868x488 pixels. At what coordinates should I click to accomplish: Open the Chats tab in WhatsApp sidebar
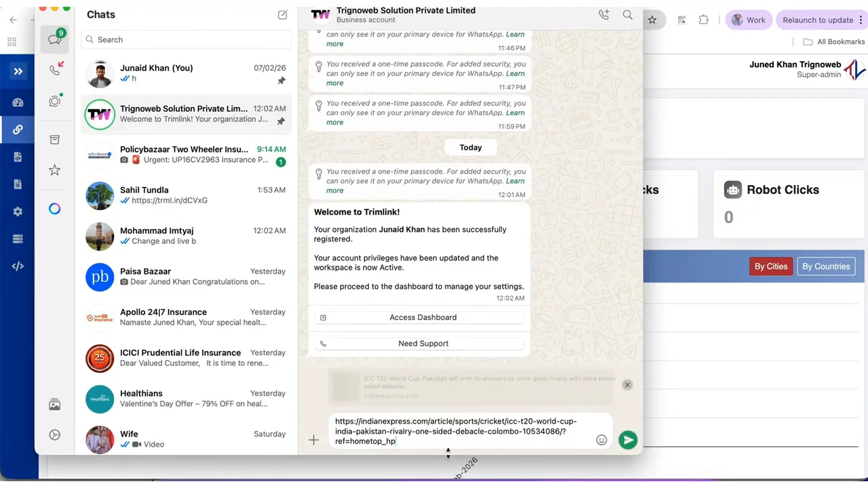pyautogui.click(x=55, y=39)
